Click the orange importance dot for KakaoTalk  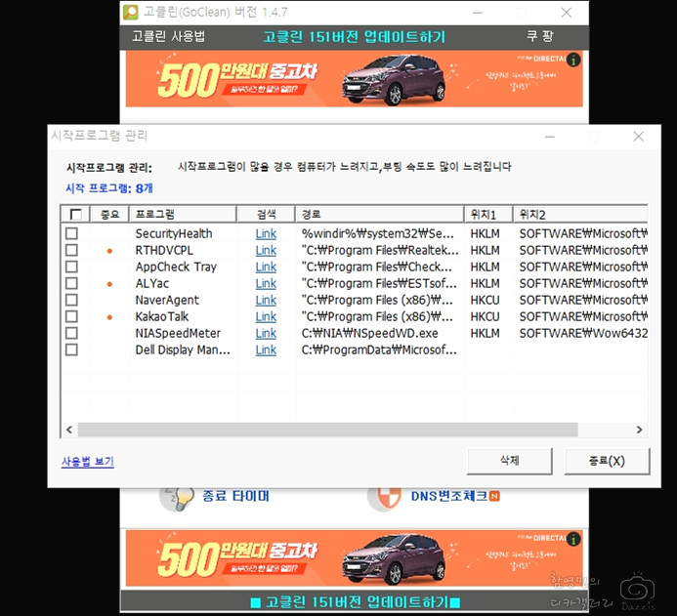(109, 317)
